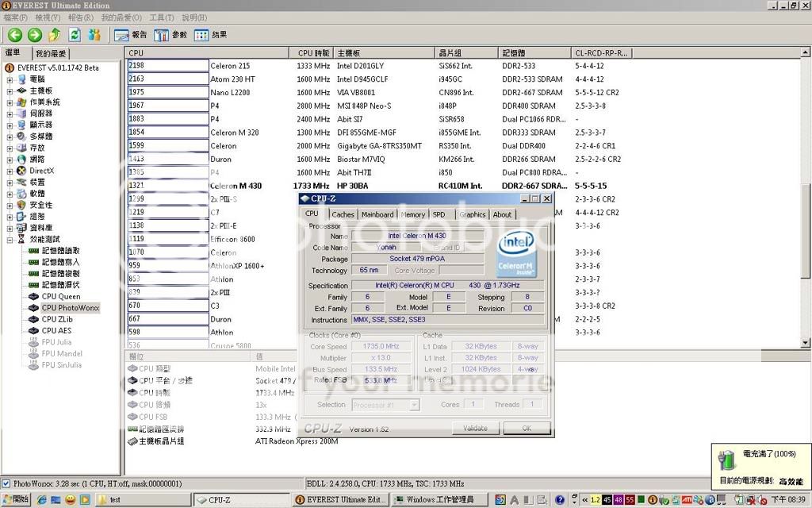Select the EVEREST v5.01.1742 Beta root node
The width and height of the screenshot is (812, 508).
[58, 68]
